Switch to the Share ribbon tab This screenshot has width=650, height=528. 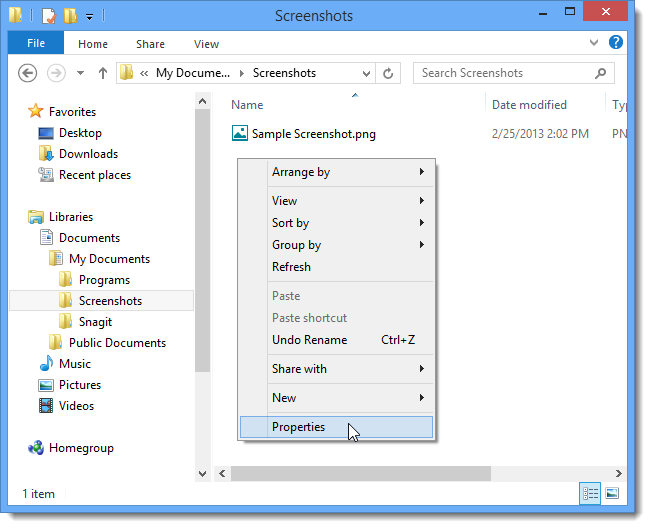coord(150,44)
